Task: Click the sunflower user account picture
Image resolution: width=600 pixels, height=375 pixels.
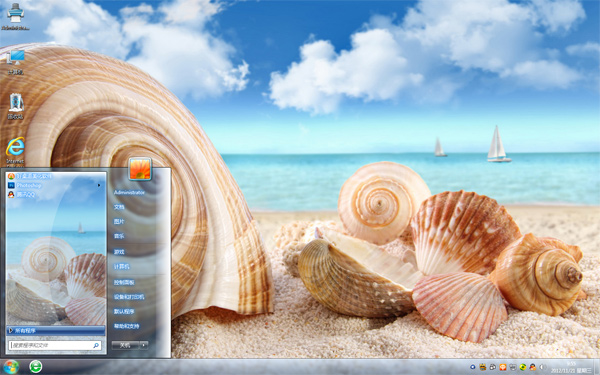Action: [140, 169]
